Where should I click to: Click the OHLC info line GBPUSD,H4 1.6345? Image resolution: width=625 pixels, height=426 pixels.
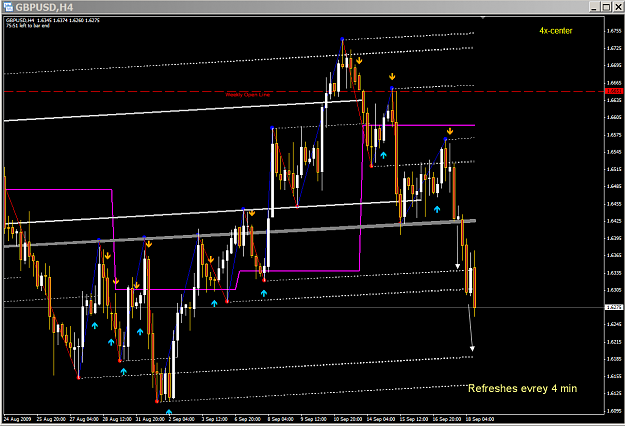[x=53, y=20]
